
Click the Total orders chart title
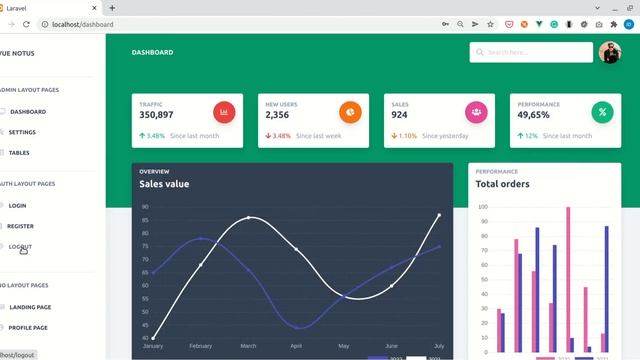tap(502, 184)
